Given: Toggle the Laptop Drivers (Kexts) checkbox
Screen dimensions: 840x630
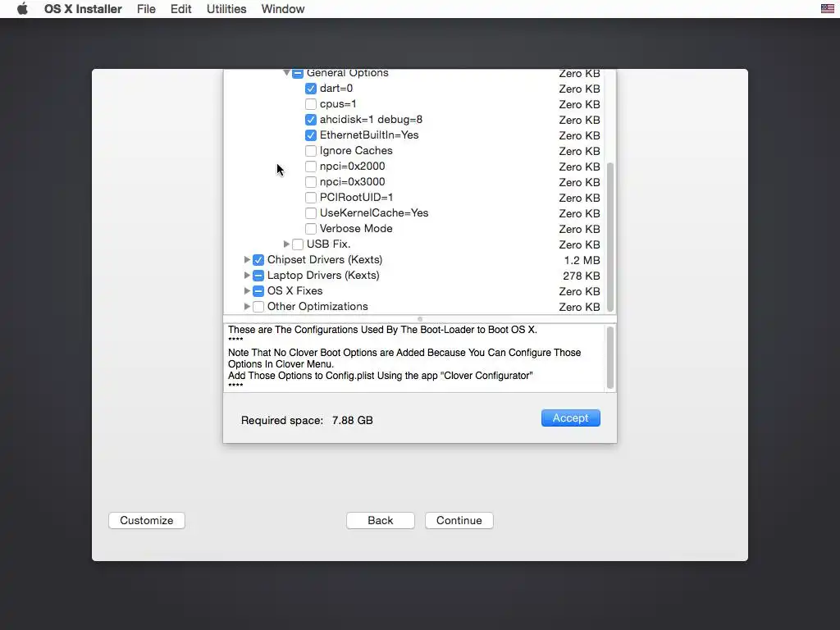Looking at the screenshot, I should coord(258,276).
